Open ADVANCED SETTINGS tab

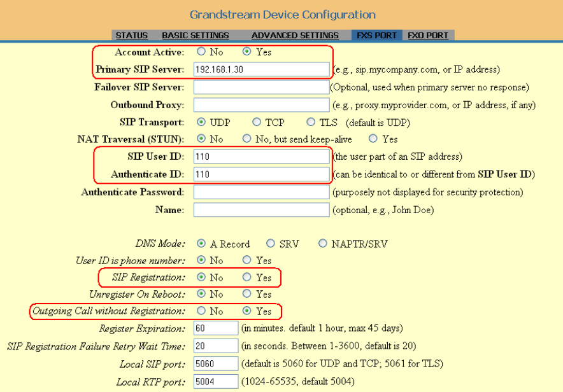click(x=295, y=35)
